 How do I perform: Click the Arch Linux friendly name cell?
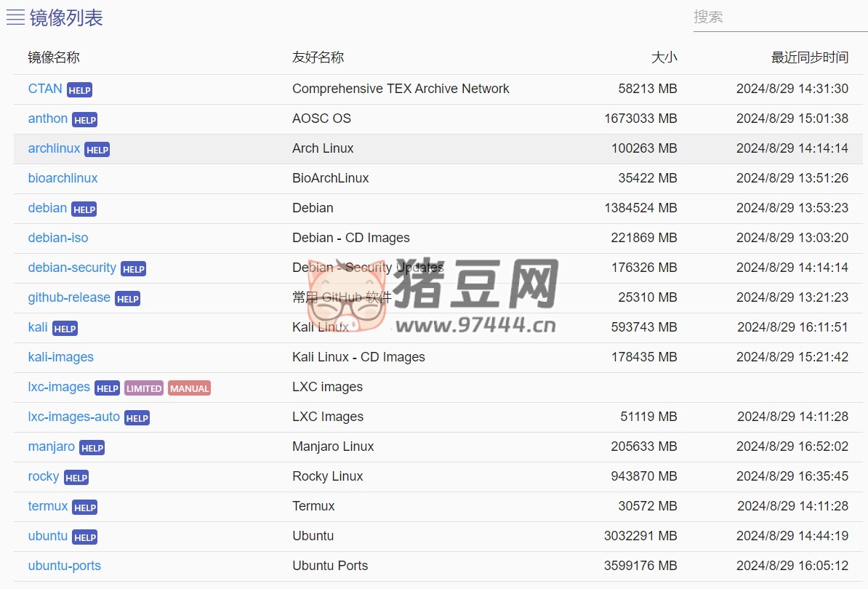click(323, 149)
